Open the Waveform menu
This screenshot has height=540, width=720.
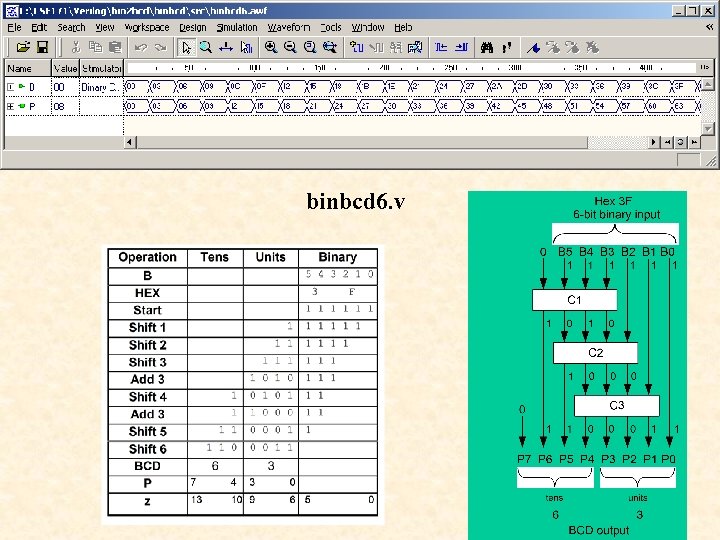pos(289,28)
